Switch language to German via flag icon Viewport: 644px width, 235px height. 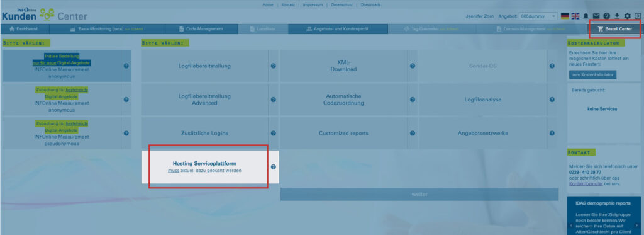click(565, 16)
